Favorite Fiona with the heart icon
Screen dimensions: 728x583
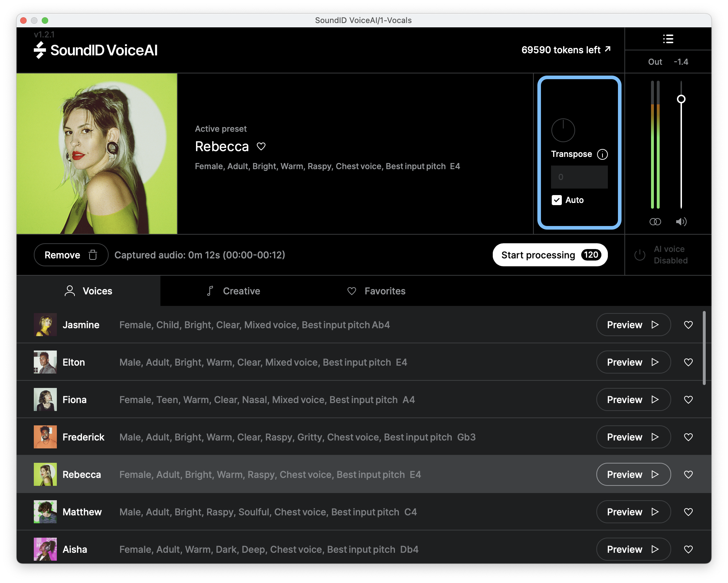point(688,400)
